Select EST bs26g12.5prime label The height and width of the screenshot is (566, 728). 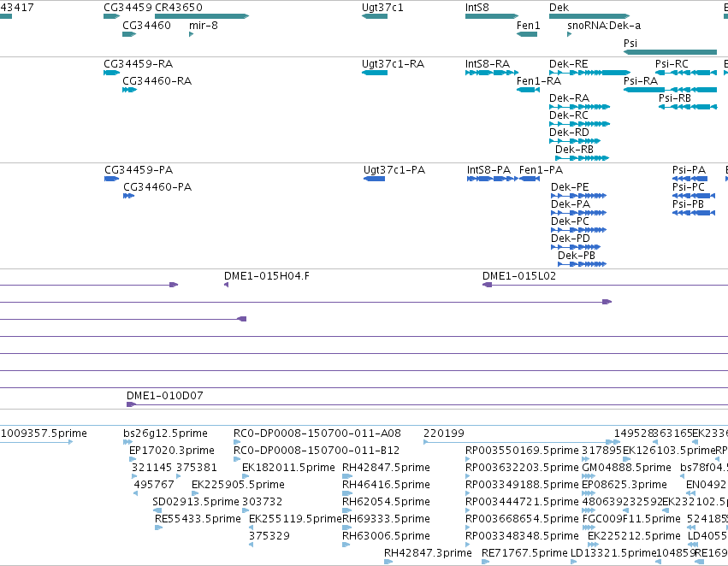(x=165, y=433)
